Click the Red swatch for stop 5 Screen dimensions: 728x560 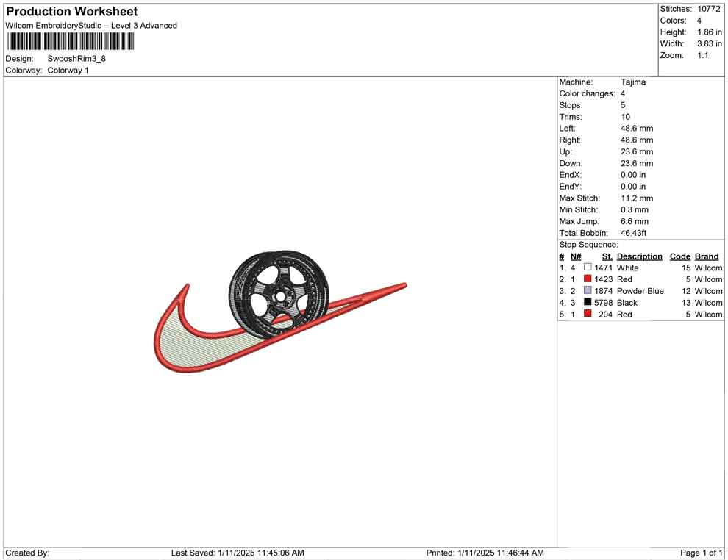pyautogui.click(x=588, y=314)
